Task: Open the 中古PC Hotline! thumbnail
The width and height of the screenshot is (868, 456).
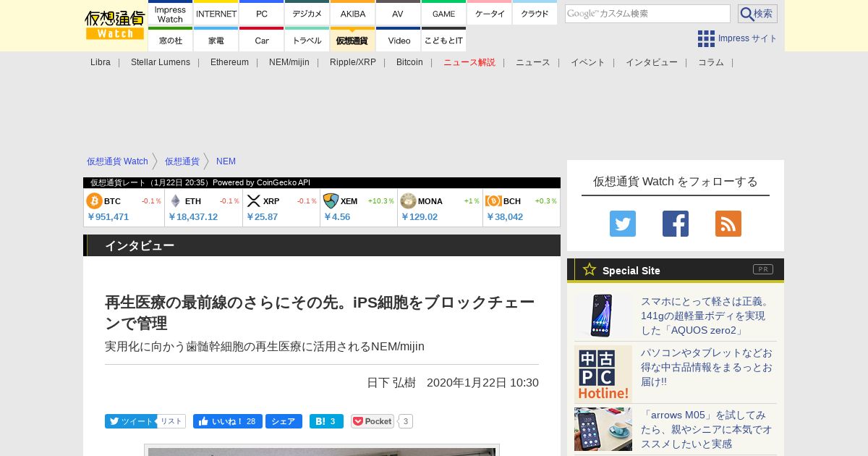Action: tap(603, 374)
